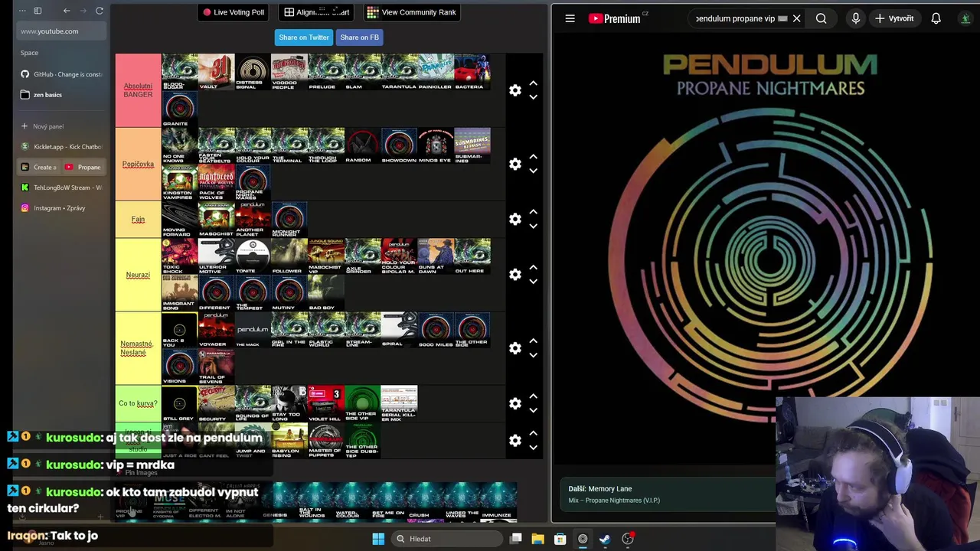
Task: Share tier list on Twitter
Action: coord(304,37)
